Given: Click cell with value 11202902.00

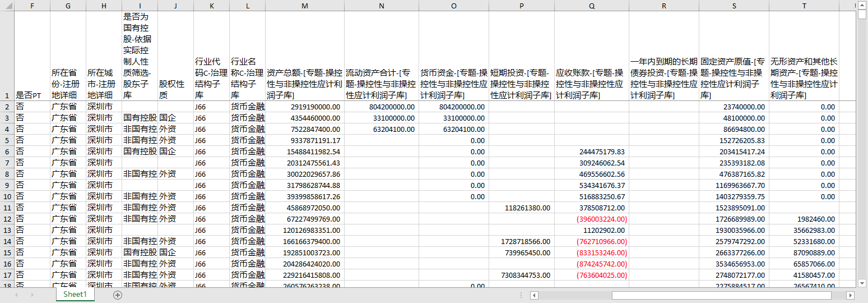Looking at the screenshot, I should coord(592,230).
